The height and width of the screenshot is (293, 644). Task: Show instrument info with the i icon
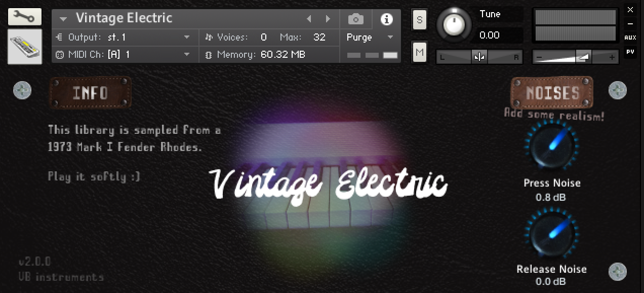387,19
